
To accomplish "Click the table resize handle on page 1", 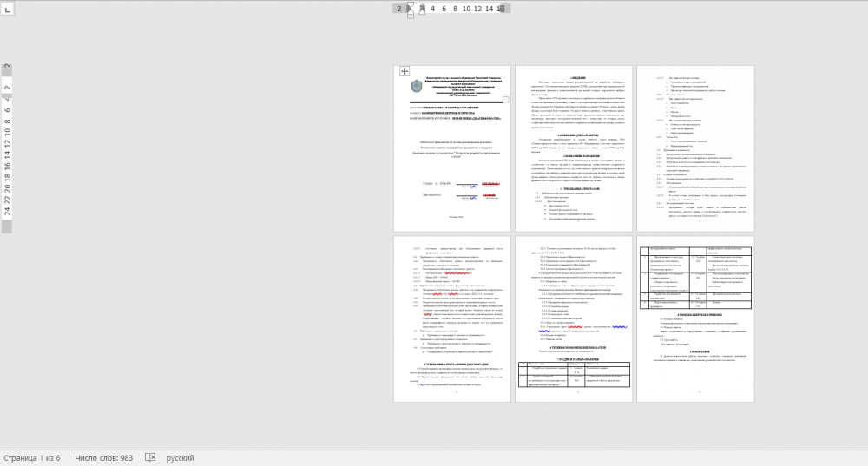I will [x=505, y=100].
